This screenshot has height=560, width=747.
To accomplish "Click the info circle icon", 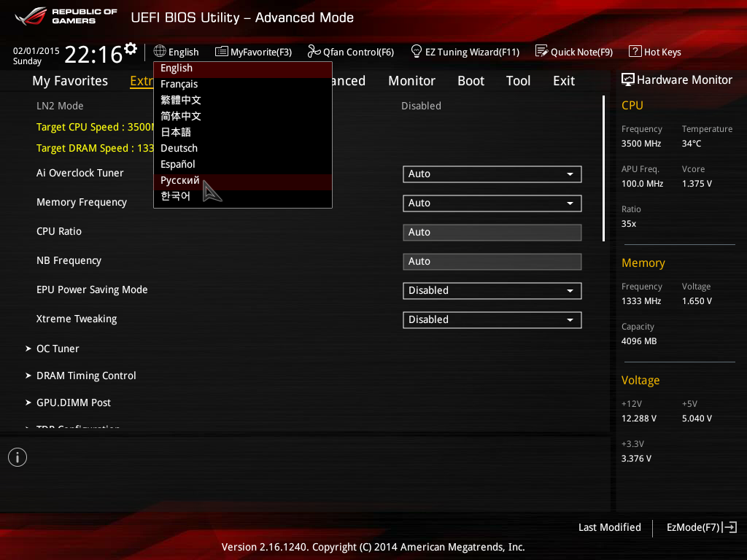I will click(x=18, y=457).
